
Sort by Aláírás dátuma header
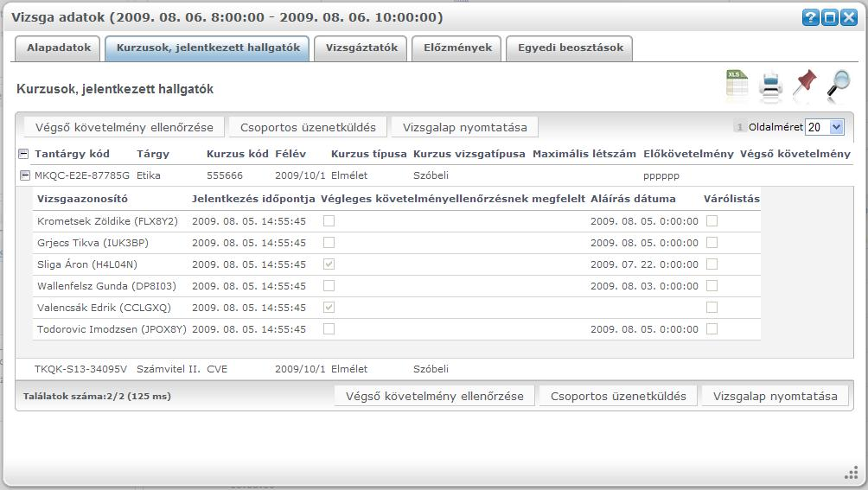pyautogui.click(x=633, y=199)
